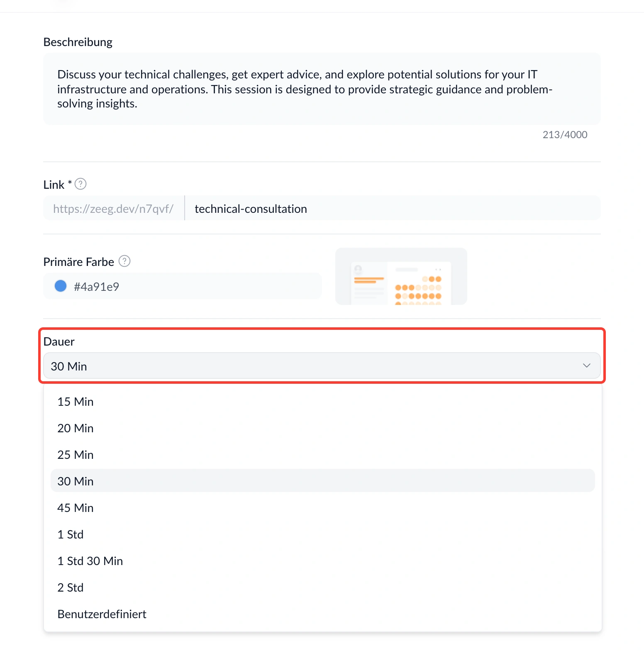This screenshot has height=653, width=644.
Task: Choose the 45 Min duration
Action: [322, 508]
